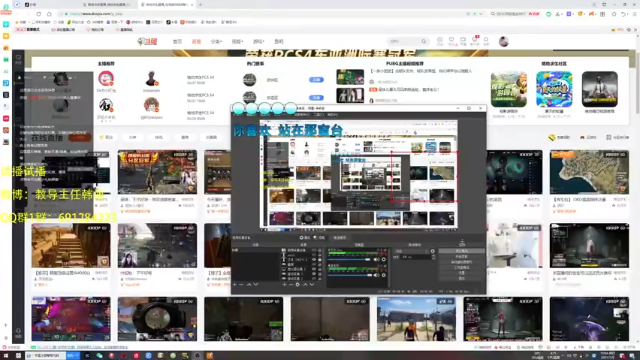This screenshot has height=360, width=640.
Task: Open the watch history clock icon
Action: click(x=440, y=40)
